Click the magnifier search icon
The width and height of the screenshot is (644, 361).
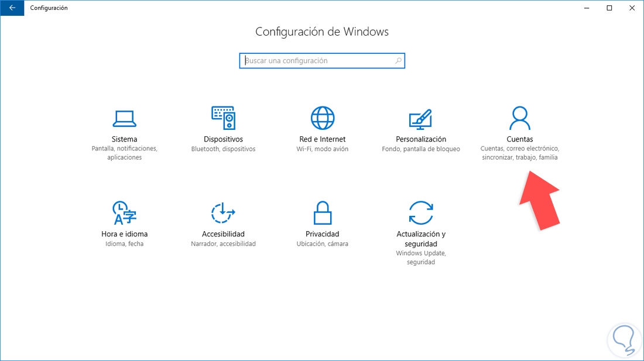tap(398, 61)
